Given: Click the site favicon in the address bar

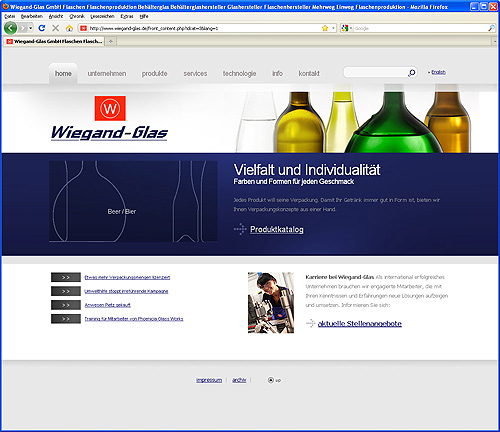Looking at the screenshot, I should point(83,28).
